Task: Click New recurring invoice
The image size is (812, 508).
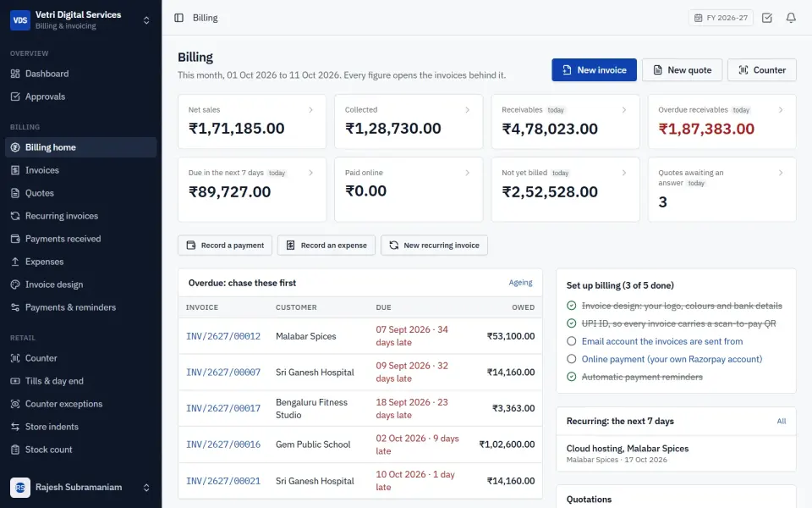Action: coord(434,246)
